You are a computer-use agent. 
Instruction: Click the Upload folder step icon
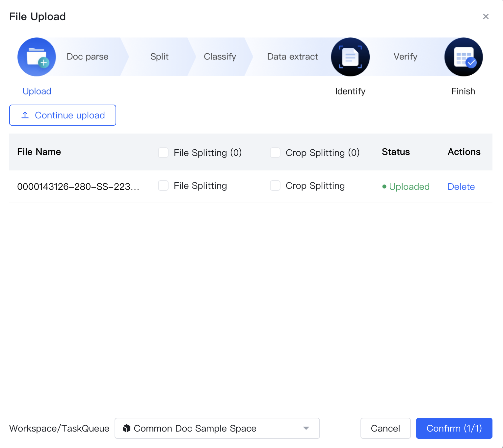point(37,57)
